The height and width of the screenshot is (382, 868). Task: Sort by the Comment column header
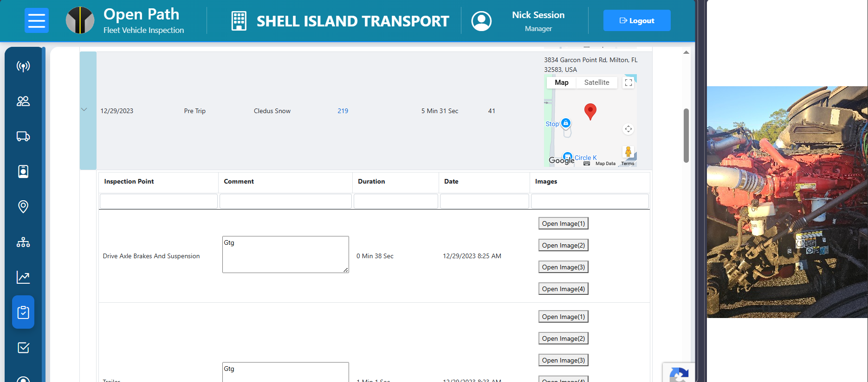pyautogui.click(x=285, y=182)
